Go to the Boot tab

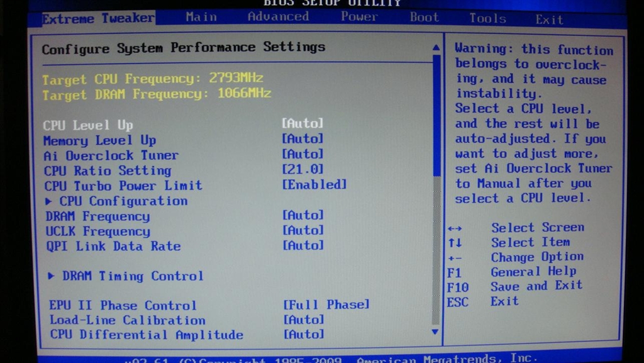425,17
